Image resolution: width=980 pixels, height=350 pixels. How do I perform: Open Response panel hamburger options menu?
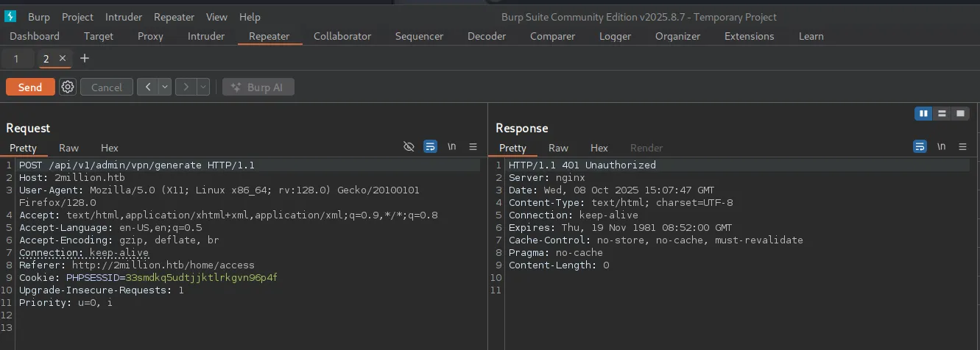click(x=963, y=147)
